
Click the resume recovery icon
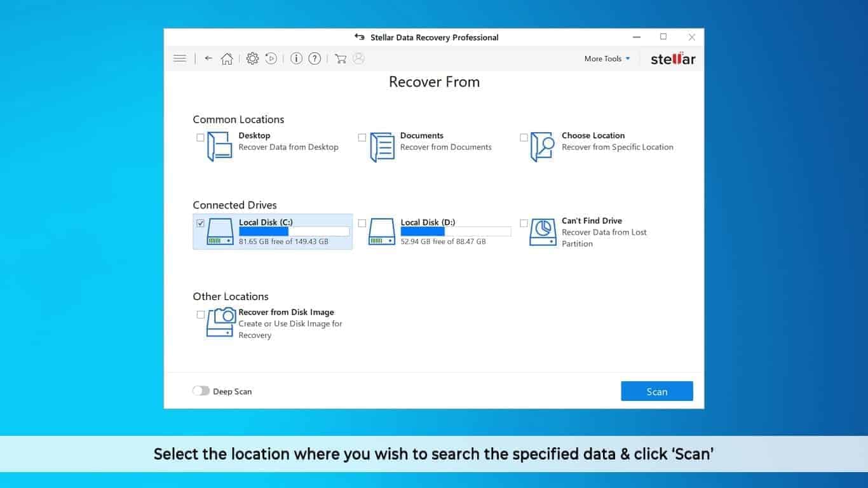(271, 58)
